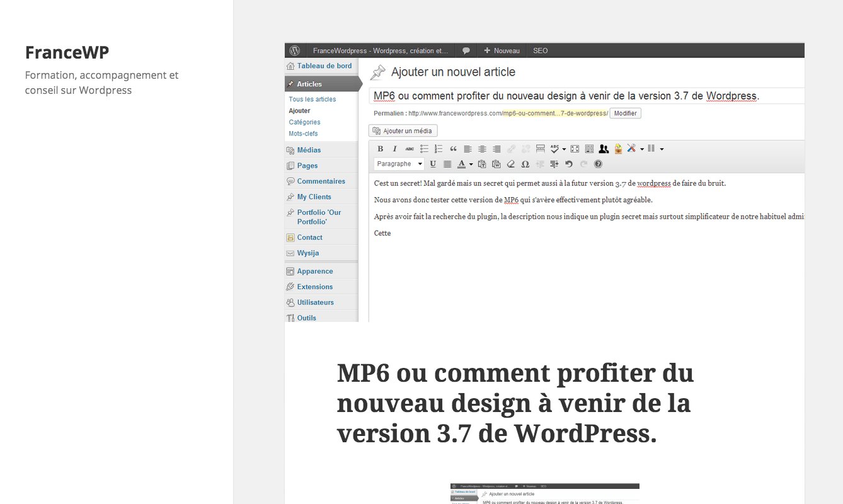Click the WordPress logo in admin bar
843x504 pixels.
point(294,50)
